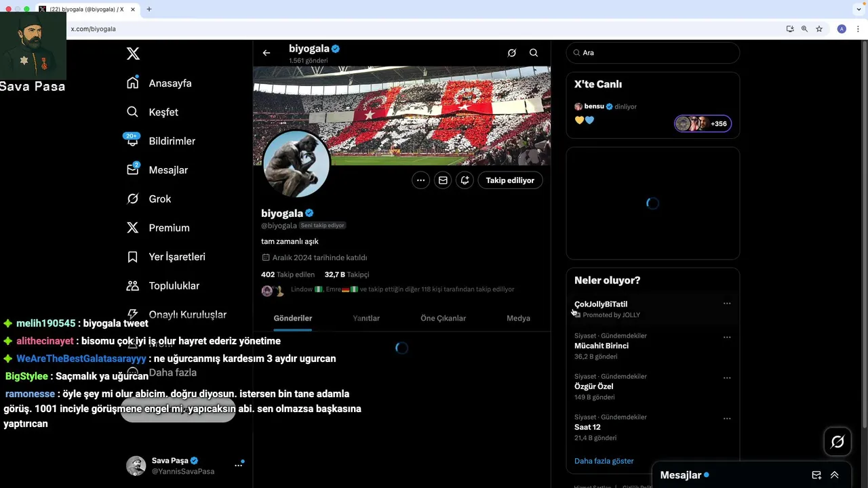Click Chrome install app icon in address bar
Image resolution: width=868 pixels, height=488 pixels.
pos(790,29)
